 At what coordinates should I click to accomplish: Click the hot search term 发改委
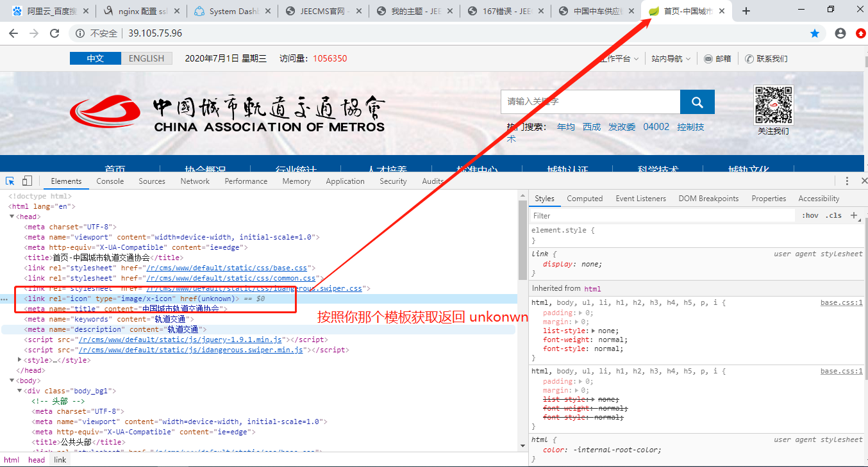point(622,127)
